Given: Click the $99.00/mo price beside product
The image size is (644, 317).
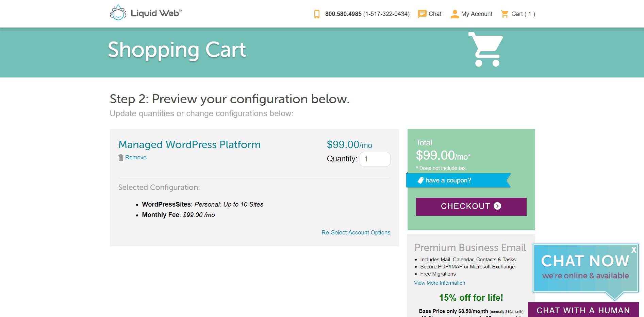Looking at the screenshot, I should (349, 145).
